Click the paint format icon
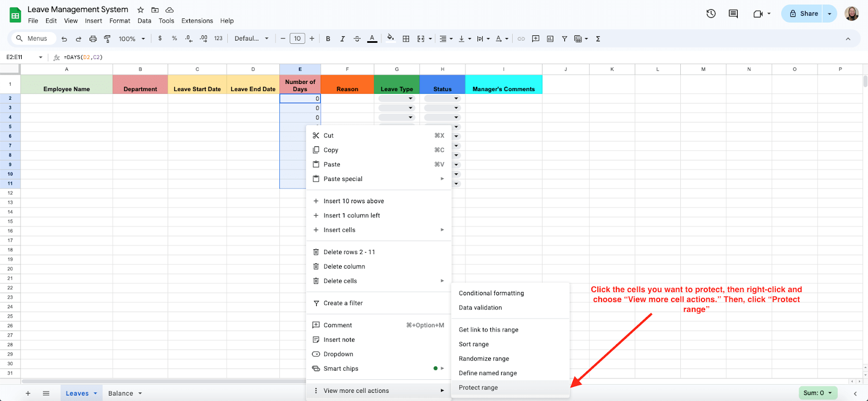 click(x=107, y=38)
